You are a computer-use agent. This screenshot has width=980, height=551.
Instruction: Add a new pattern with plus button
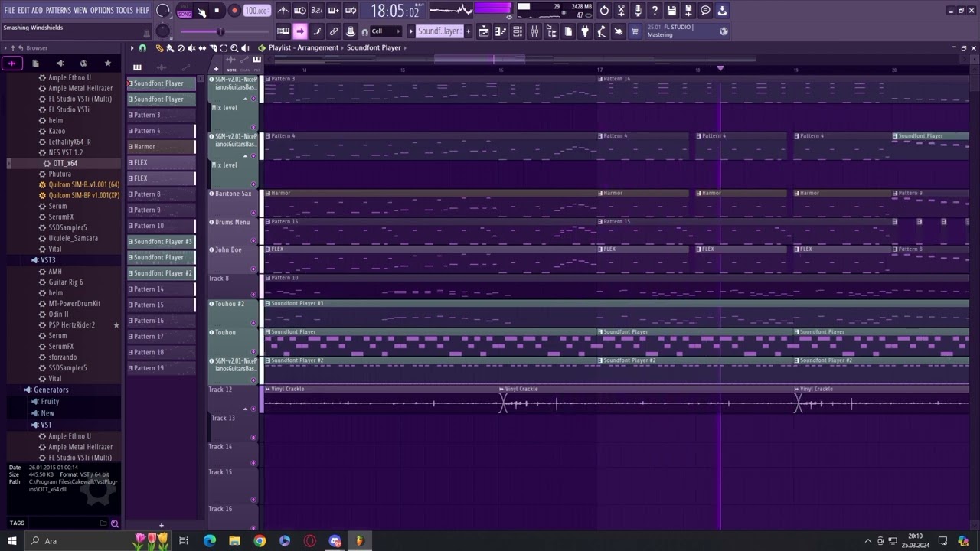[161, 526]
